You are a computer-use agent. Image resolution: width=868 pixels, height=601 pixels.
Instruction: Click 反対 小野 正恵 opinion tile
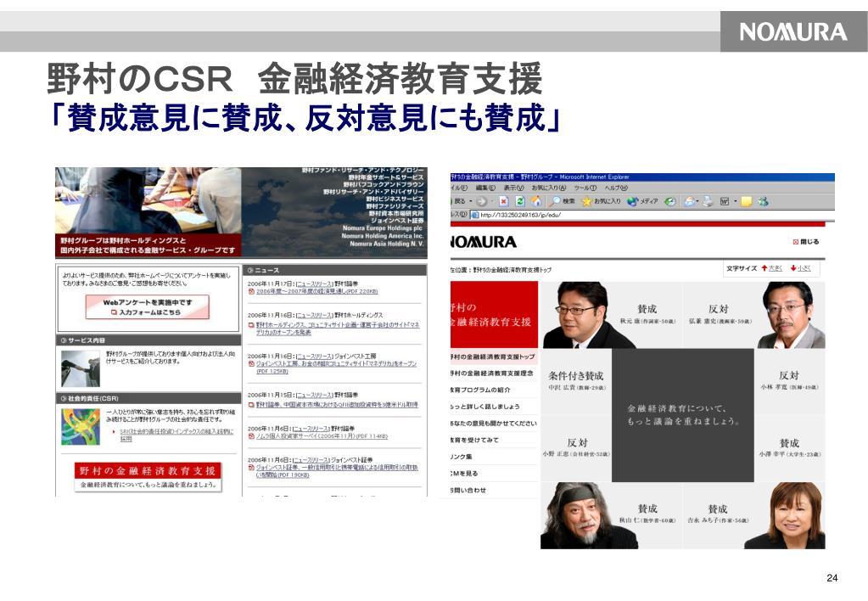pyautogui.click(x=576, y=449)
